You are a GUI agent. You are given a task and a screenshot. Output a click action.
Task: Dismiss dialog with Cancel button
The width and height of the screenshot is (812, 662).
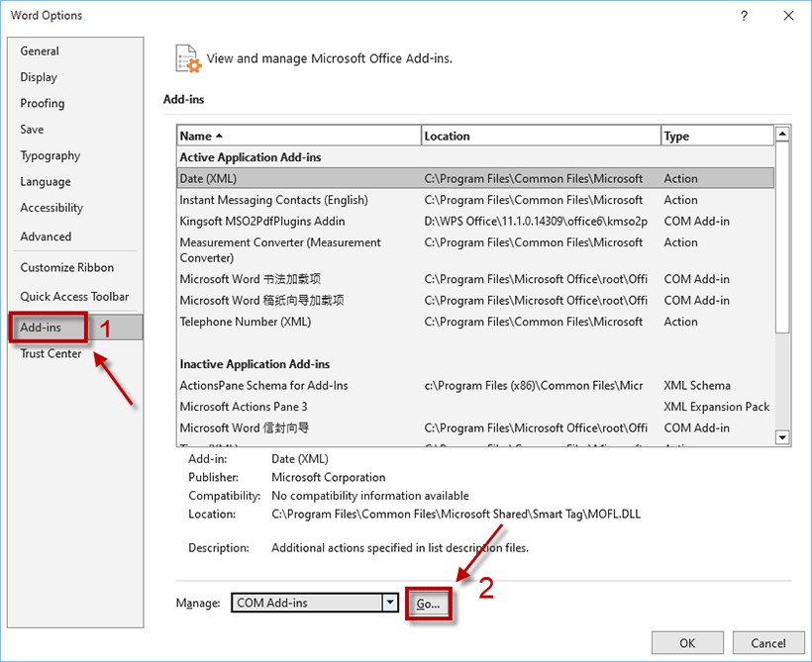tap(768, 643)
